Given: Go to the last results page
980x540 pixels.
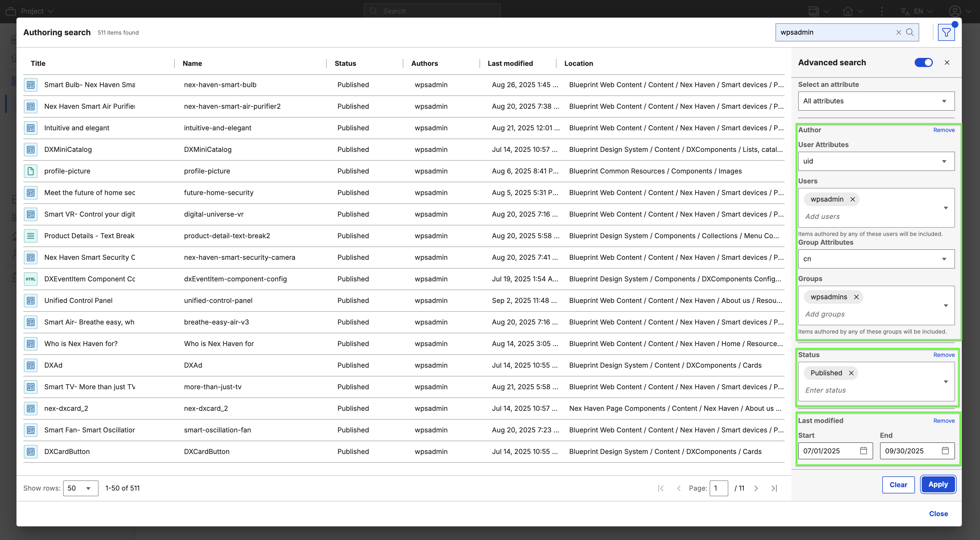Looking at the screenshot, I should click(774, 488).
